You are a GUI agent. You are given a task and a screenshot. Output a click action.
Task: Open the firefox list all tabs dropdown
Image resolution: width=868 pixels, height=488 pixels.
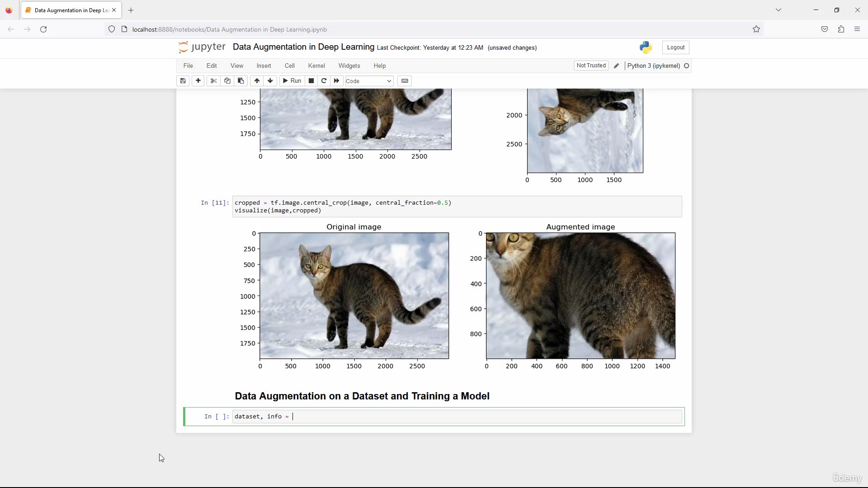tap(778, 10)
